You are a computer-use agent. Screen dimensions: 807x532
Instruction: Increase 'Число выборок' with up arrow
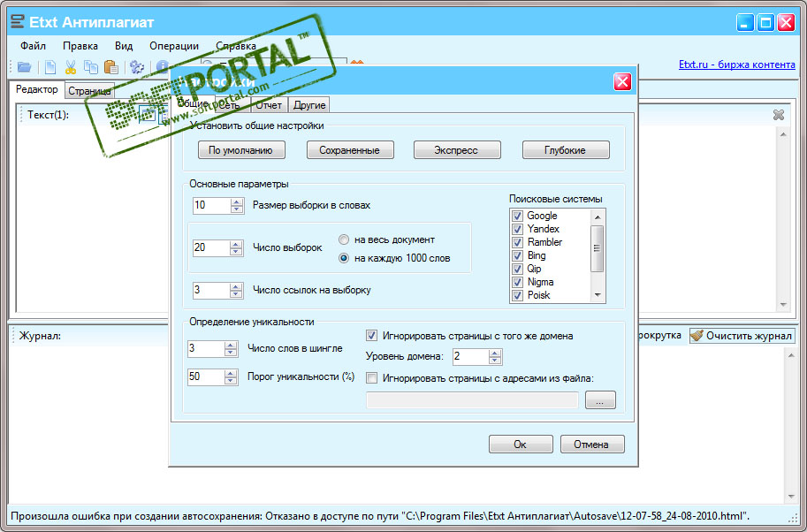click(x=236, y=244)
